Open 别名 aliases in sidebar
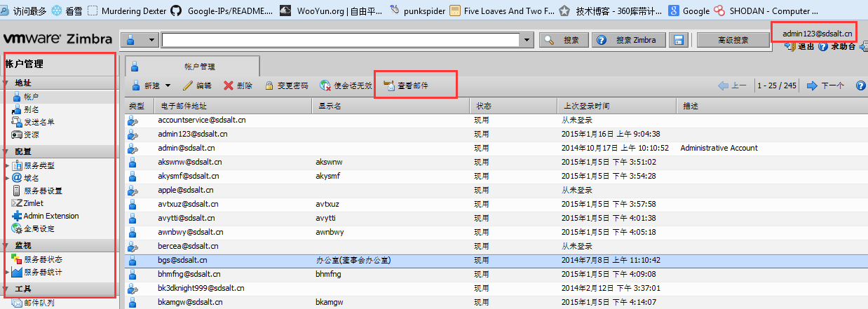Viewport: 868px width, 309px height. click(x=31, y=109)
